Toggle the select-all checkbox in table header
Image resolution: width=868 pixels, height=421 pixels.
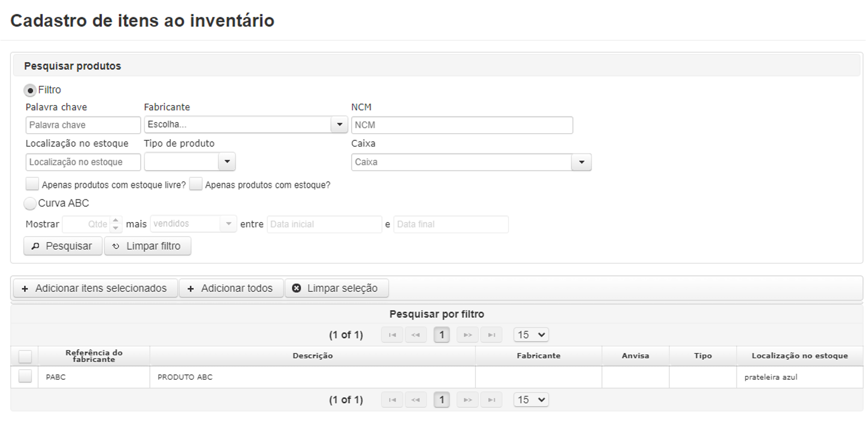tap(25, 356)
